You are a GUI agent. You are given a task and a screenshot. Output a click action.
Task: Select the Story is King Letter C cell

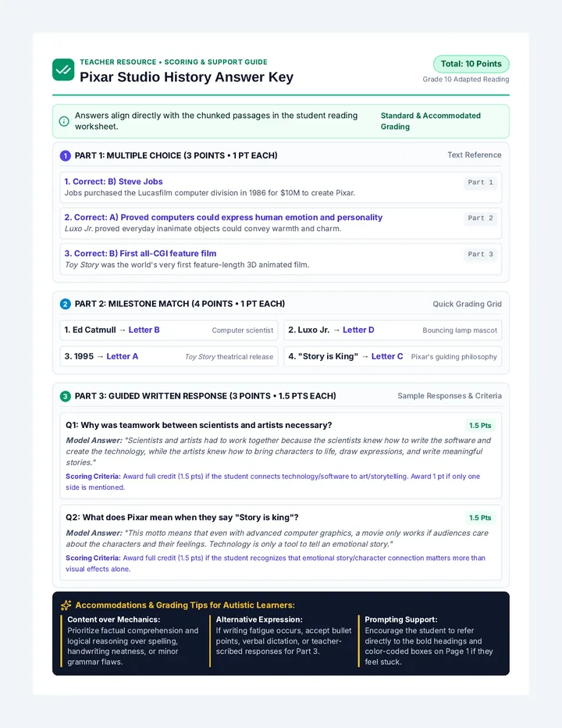point(393,356)
